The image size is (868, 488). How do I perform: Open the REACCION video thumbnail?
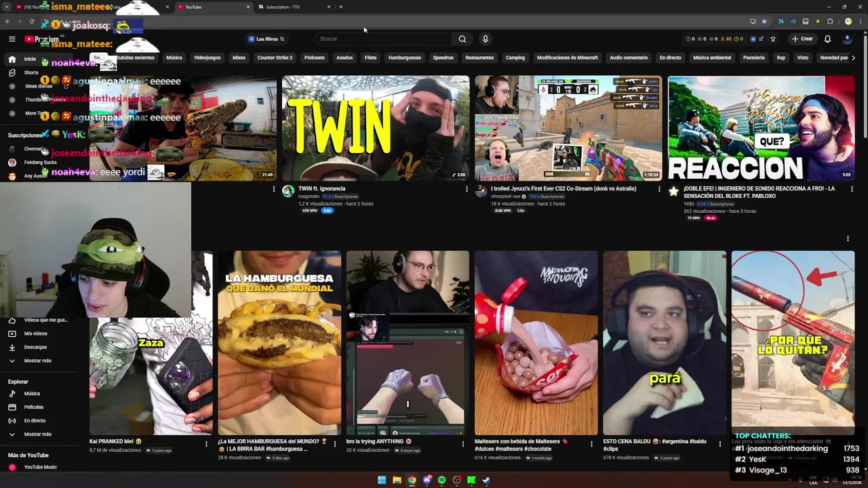pos(761,128)
